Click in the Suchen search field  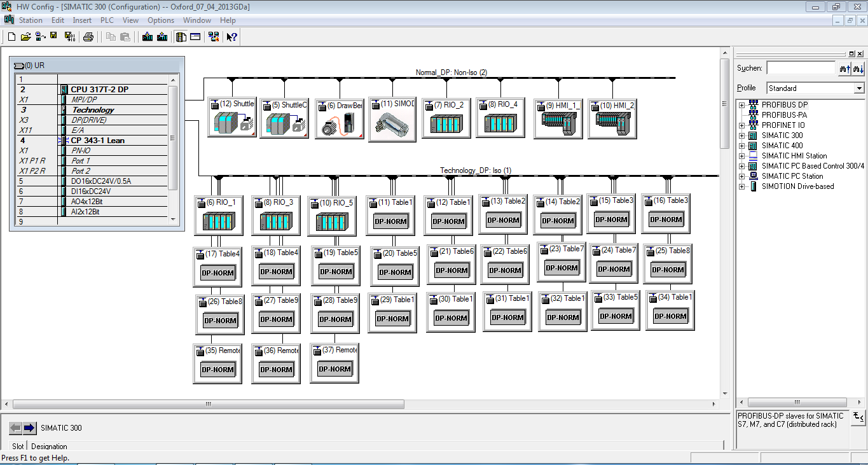[x=801, y=68]
